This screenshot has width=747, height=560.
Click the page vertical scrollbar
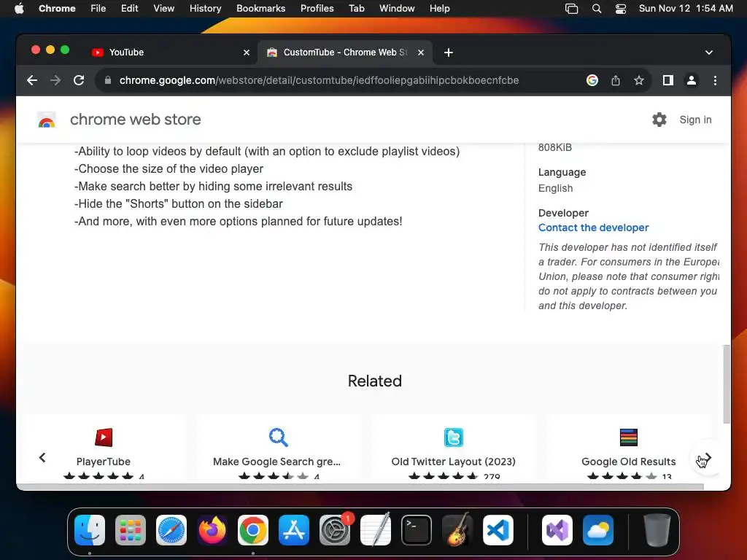click(x=726, y=384)
